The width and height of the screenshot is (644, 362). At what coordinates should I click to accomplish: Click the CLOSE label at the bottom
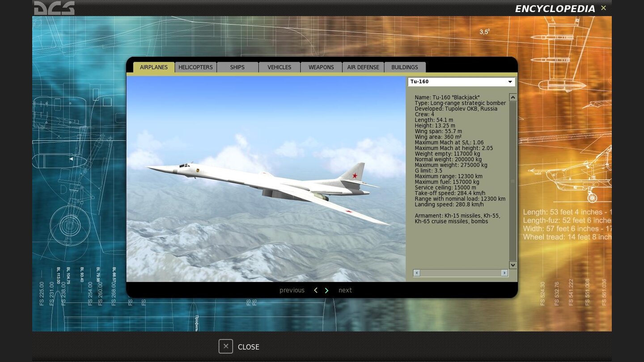coord(249,347)
